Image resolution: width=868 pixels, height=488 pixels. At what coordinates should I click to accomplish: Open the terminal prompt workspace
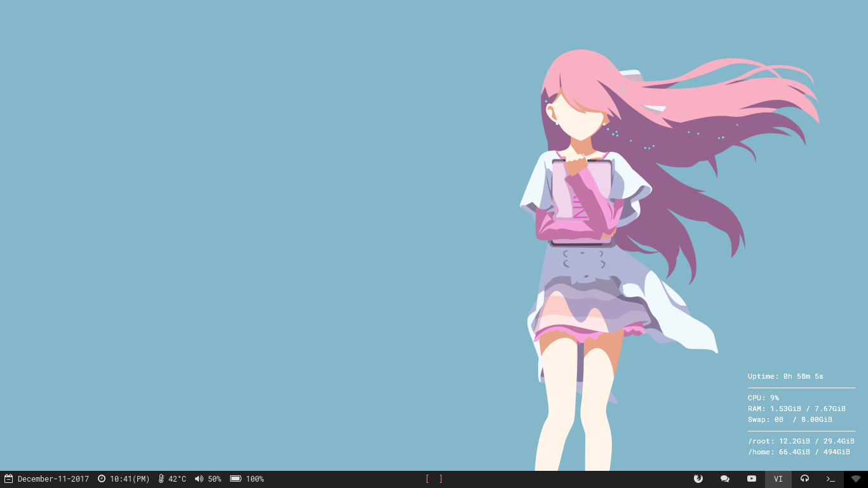pos(831,479)
